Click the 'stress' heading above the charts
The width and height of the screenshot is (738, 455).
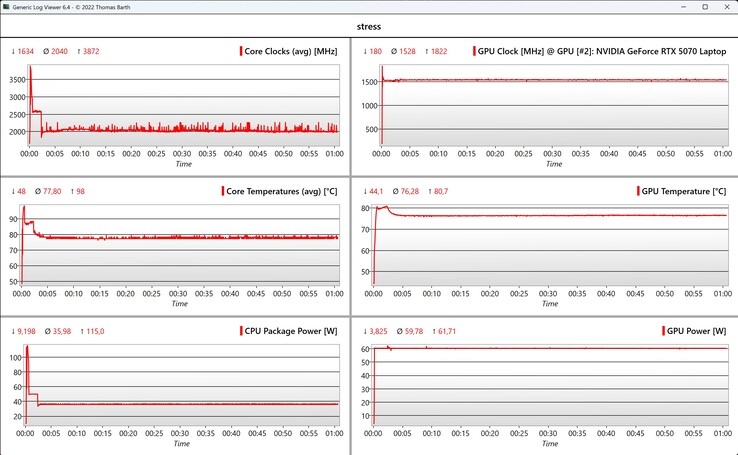(x=368, y=26)
